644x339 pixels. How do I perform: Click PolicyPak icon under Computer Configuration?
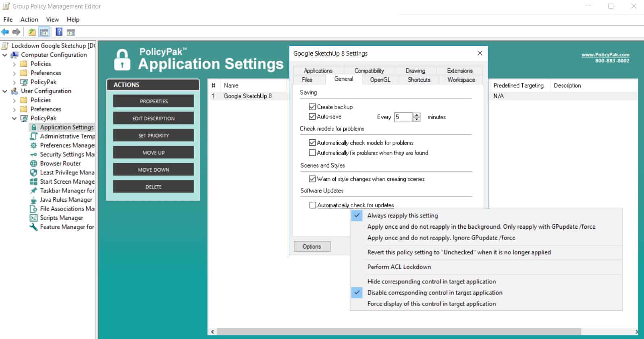pyautogui.click(x=24, y=82)
